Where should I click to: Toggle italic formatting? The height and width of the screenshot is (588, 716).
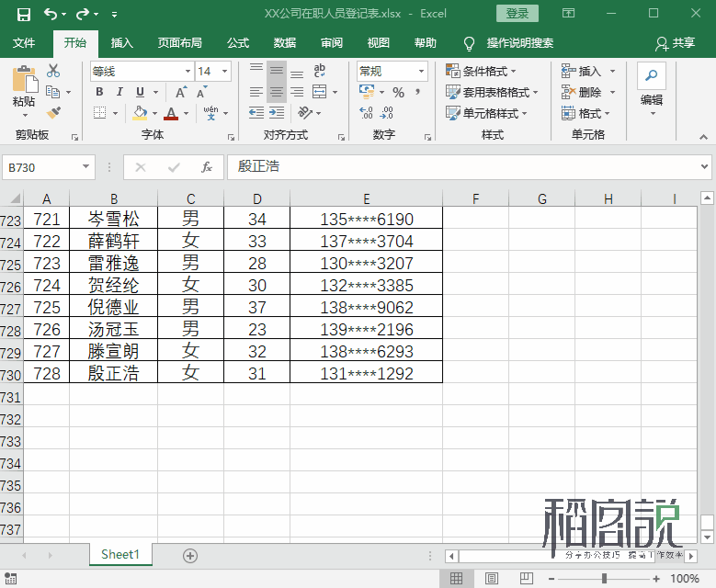[119, 92]
